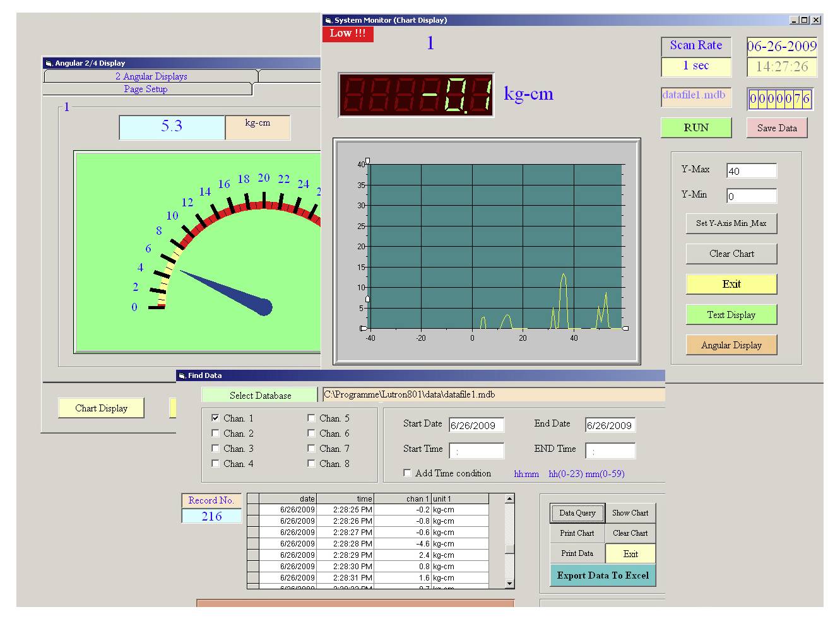Click the date column header
840x619 pixels.
(x=288, y=498)
